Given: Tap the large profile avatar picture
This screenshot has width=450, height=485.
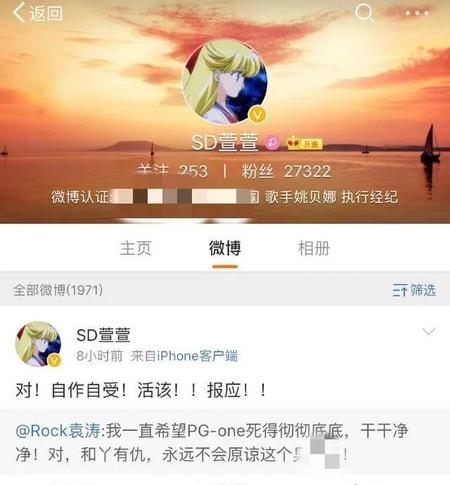Looking at the screenshot, I should pyautogui.click(x=225, y=82).
